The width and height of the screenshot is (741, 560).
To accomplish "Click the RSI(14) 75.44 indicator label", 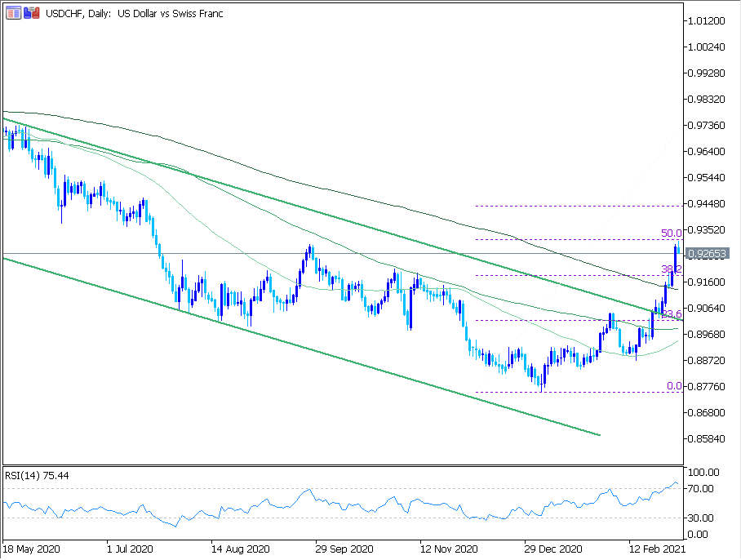I will click(37, 475).
